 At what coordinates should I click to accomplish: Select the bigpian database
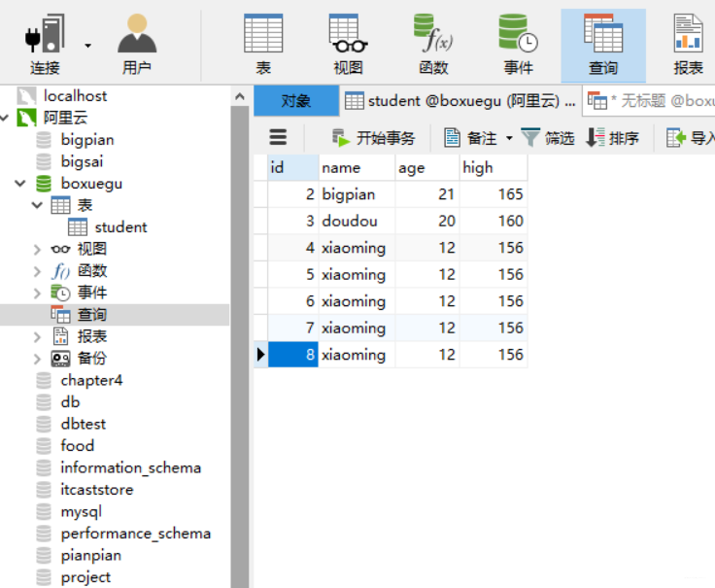pyautogui.click(x=87, y=140)
